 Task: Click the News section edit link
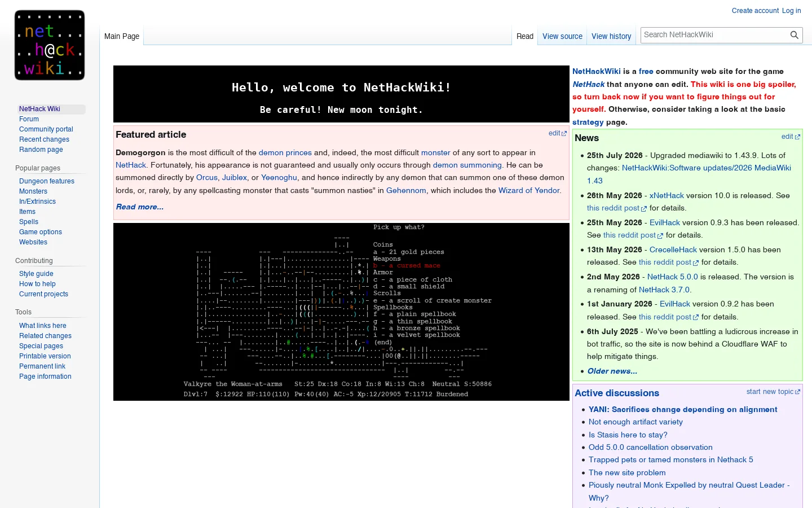coord(791,137)
